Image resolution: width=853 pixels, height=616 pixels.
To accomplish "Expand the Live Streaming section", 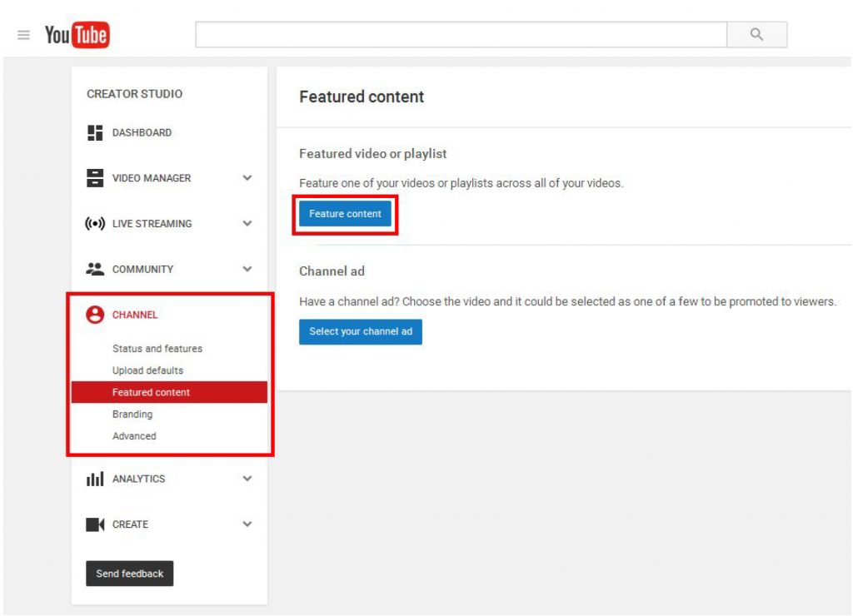I will [247, 223].
